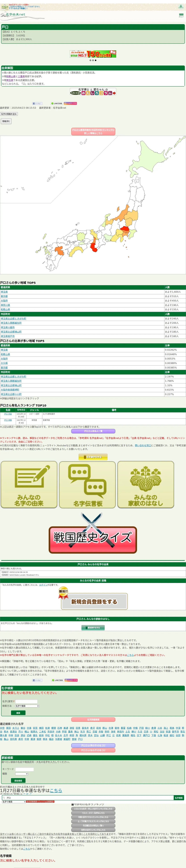Open the 種類 dropdown in 家紋検索
Image resolution: width=186 pixels, height=868 pixels.
[22, 774]
